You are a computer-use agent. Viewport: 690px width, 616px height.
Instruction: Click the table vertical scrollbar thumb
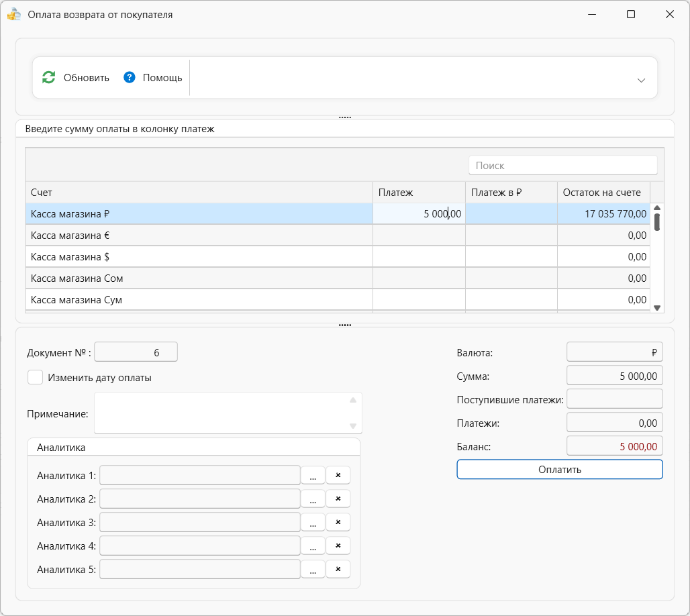pyautogui.click(x=657, y=221)
